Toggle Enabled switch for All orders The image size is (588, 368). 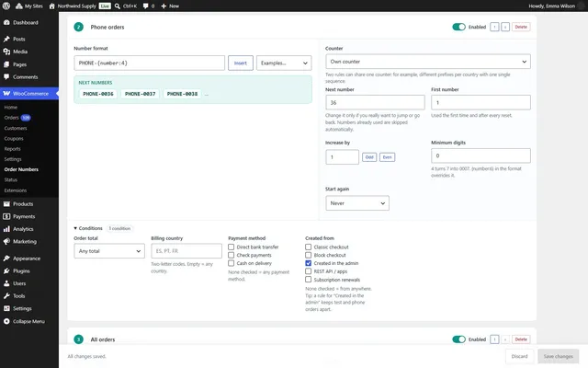(x=458, y=339)
